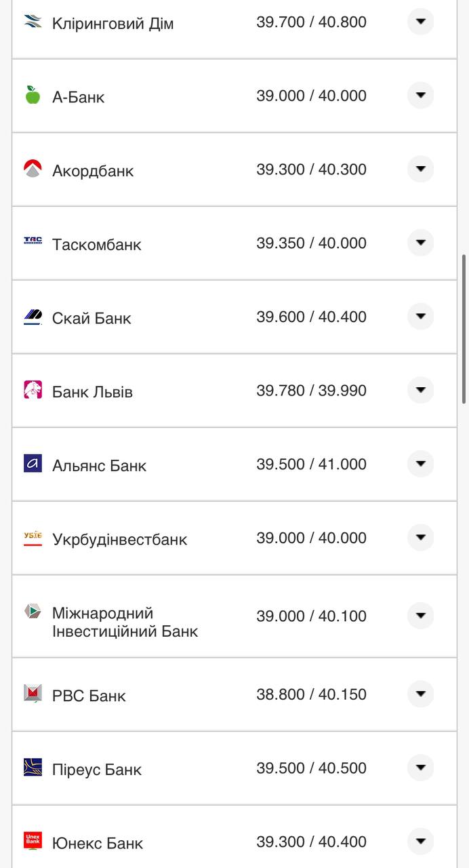Click the Банк Львів pink lion logo
469x868 pixels.
tap(33, 390)
